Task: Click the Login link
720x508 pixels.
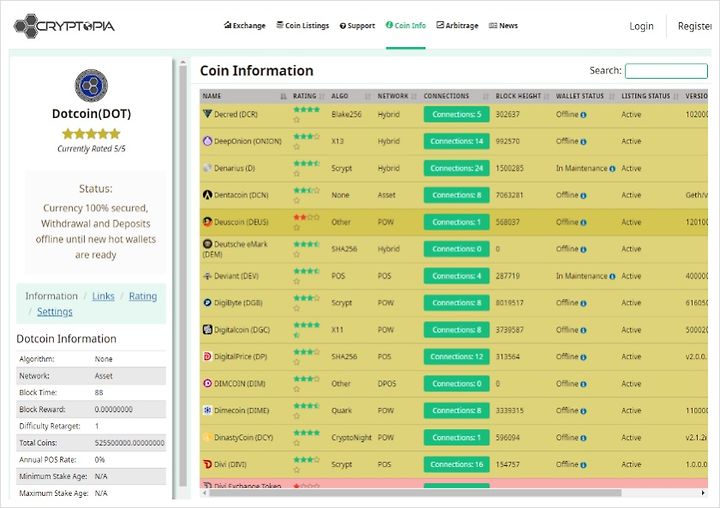Action: [x=641, y=26]
